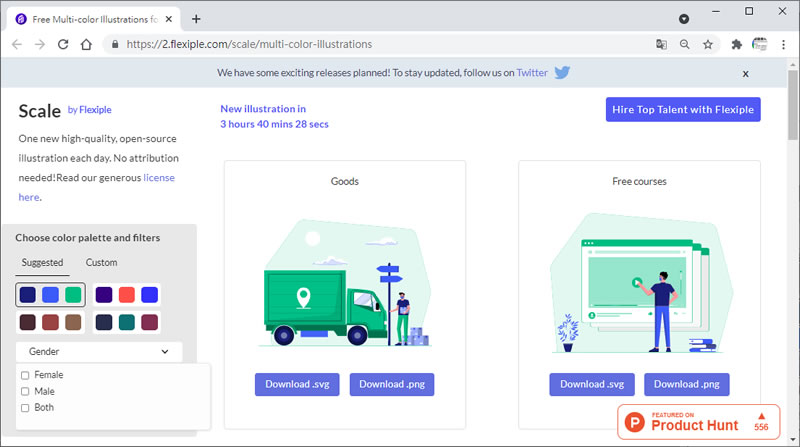Viewport: 800px width, 447px height.
Task: Dismiss the announcement banner with x
Action: pyautogui.click(x=745, y=74)
